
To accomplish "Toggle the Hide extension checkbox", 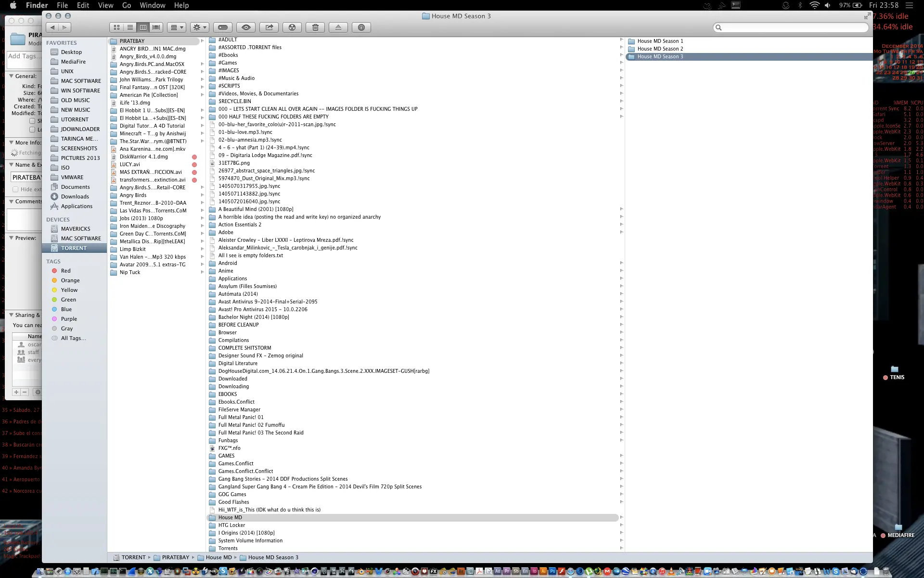I will 15,189.
